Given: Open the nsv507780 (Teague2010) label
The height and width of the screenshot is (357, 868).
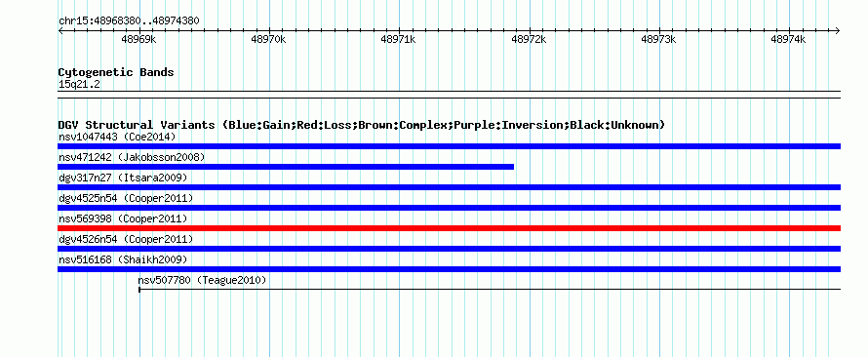Looking at the screenshot, I should 202,280.
